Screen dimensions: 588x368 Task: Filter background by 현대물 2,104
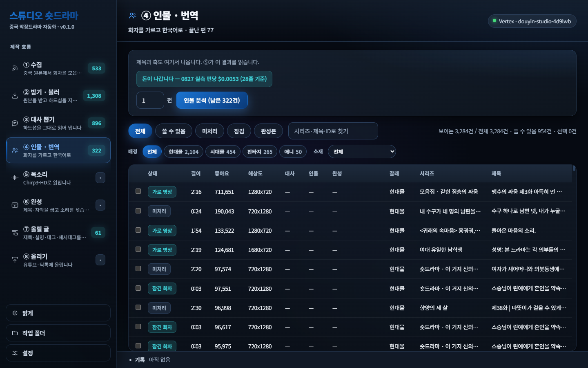pos(183,152)
